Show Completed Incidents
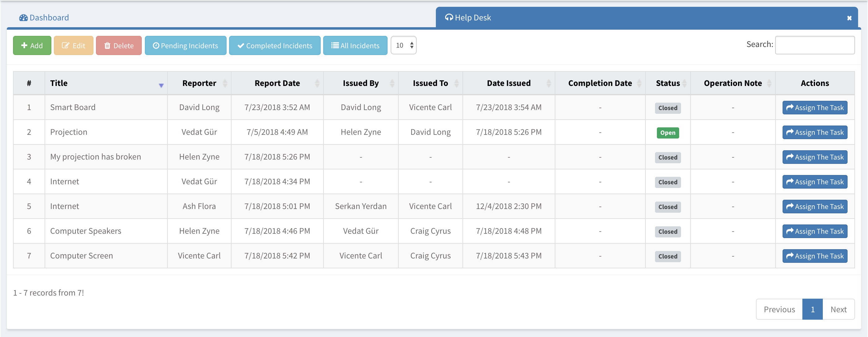Viewport: 868px width, 337px height. tap(275, 45)
